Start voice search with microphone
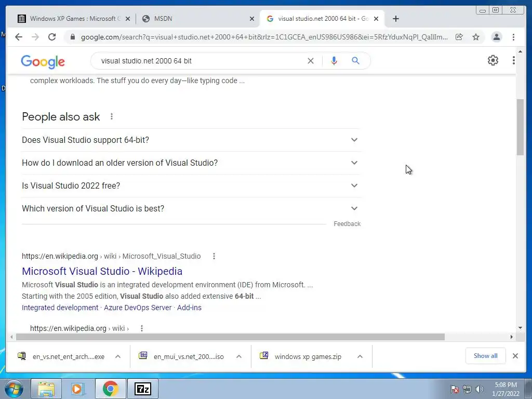Image resolution: width=532 pixels, height=399 pixels. pyautogui.click(x=334, y=61)
